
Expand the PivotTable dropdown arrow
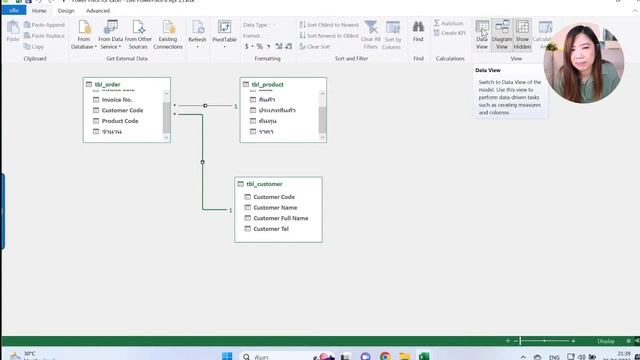pyautogui.click(x=224, y=47)
